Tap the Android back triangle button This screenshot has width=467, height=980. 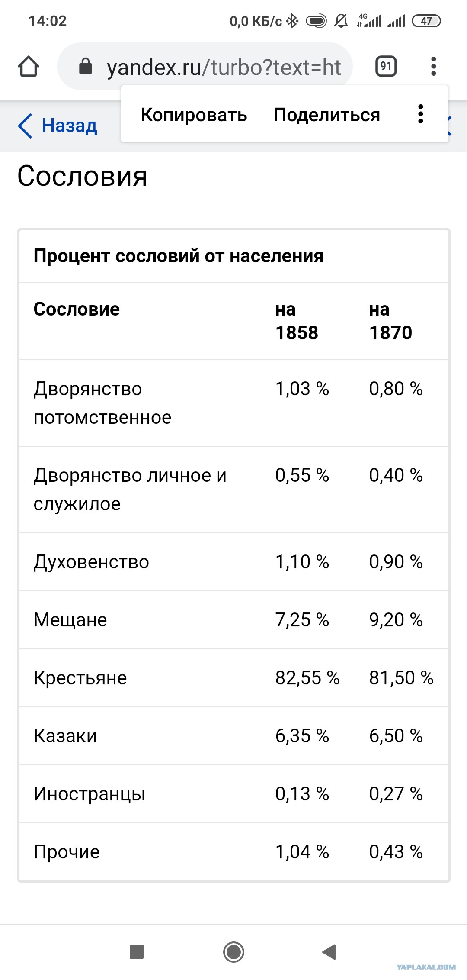329,952
